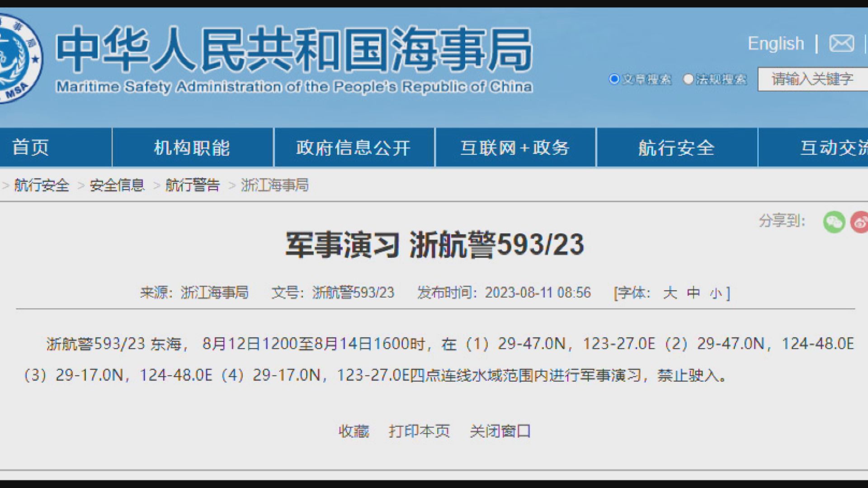Click the 请输入关键字 search input box
Image resolution: width=868 pixels, height=488 pixels.
tap(809, 80)
